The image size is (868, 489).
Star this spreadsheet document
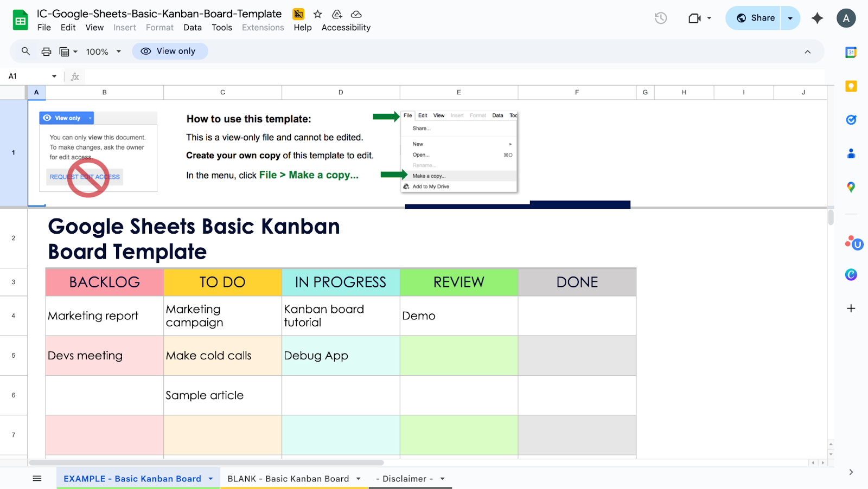318,14
